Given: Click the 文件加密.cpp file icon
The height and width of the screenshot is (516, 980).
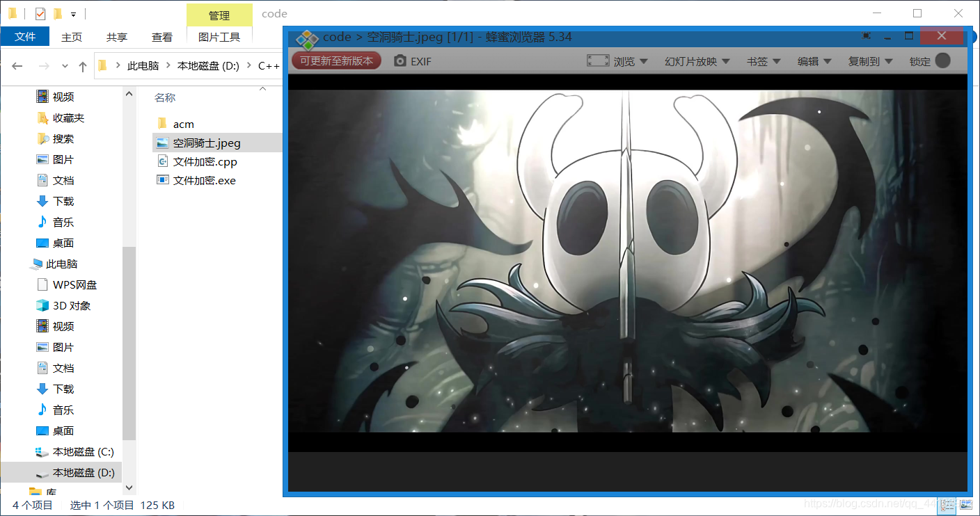Looking at the screenshot, I should coord(162,161).
